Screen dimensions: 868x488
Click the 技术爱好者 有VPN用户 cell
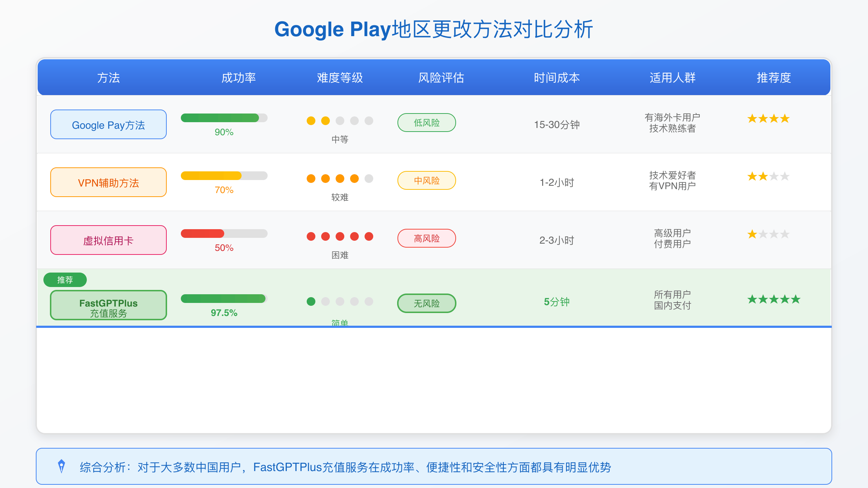[x=673, y=181]
